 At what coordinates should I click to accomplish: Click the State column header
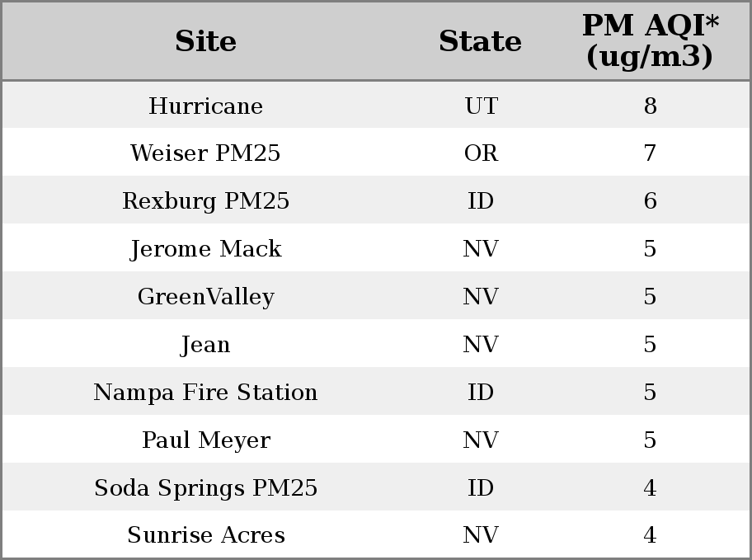click(x=480, y=41)
